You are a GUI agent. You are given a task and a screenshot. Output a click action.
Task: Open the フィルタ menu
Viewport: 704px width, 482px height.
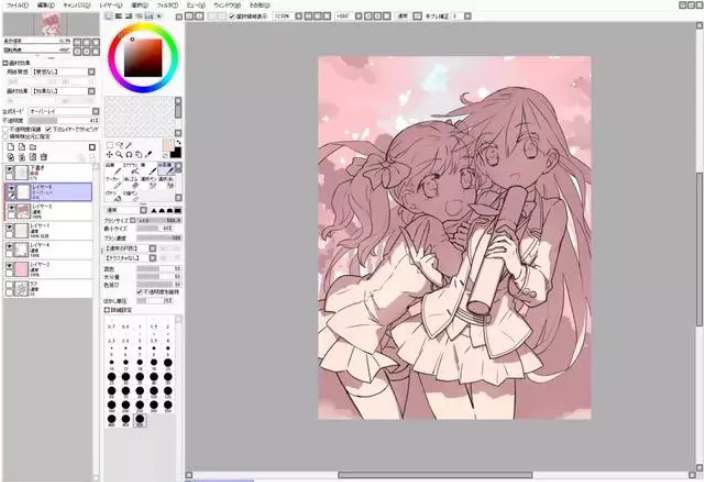167,5
